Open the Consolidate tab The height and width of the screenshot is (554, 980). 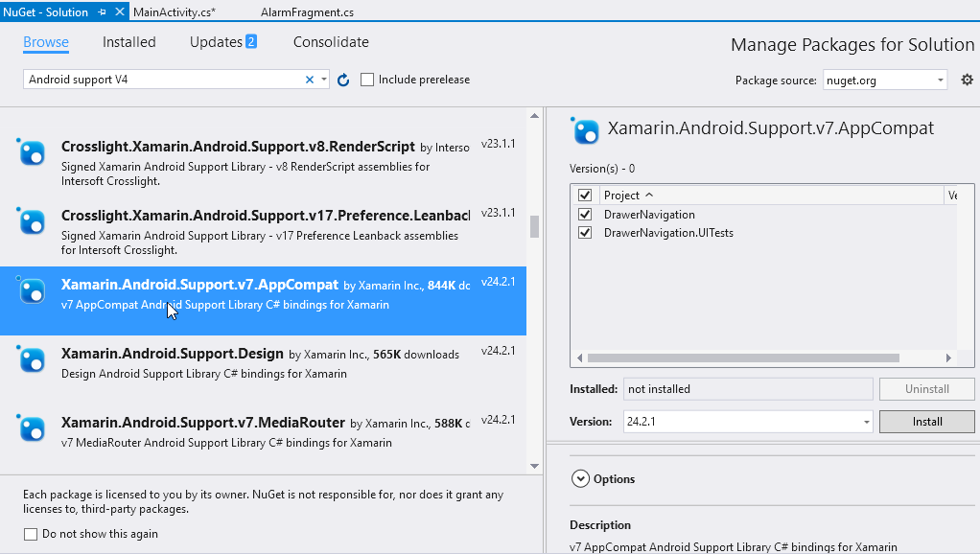[331, 42]
